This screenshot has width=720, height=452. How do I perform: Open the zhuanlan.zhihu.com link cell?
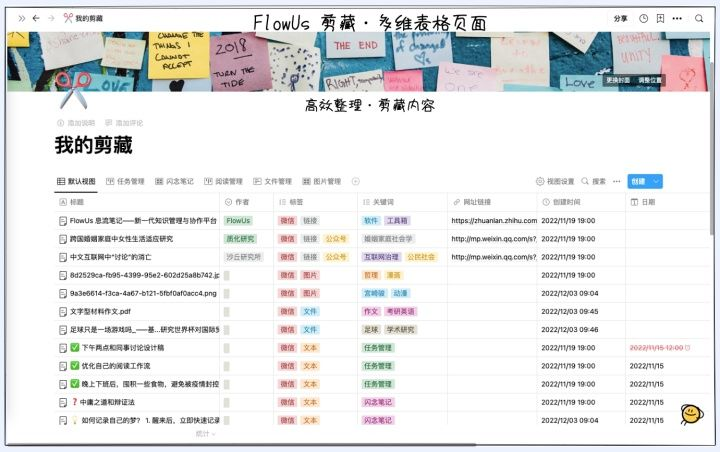494,221
